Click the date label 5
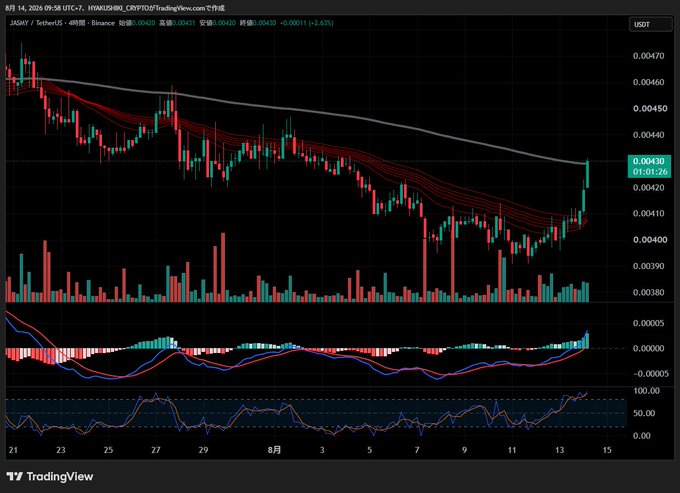The height and width of the screenshot is (493, 680). pos(369,450)
